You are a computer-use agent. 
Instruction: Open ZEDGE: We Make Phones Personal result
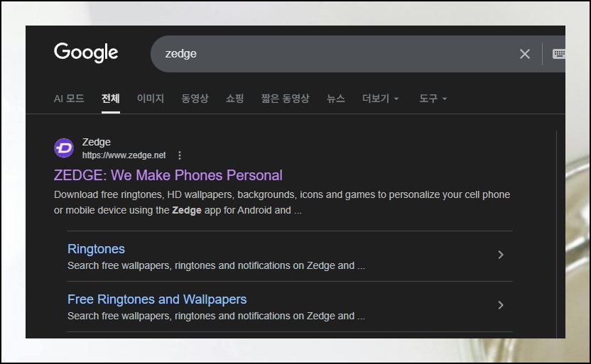pos(168,175)
